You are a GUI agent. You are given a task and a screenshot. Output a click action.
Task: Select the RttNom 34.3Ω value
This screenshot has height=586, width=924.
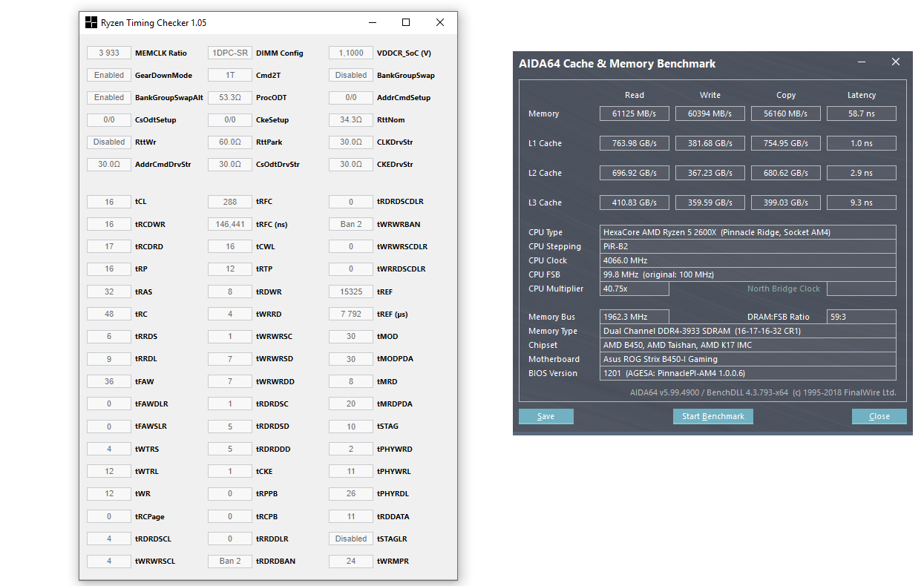351,119
